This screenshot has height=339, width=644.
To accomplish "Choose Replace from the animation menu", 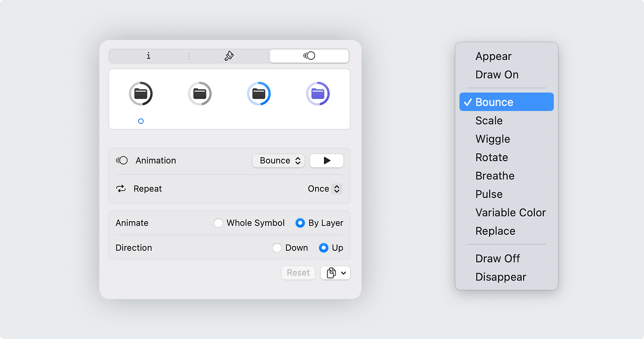I will (507, 231).
